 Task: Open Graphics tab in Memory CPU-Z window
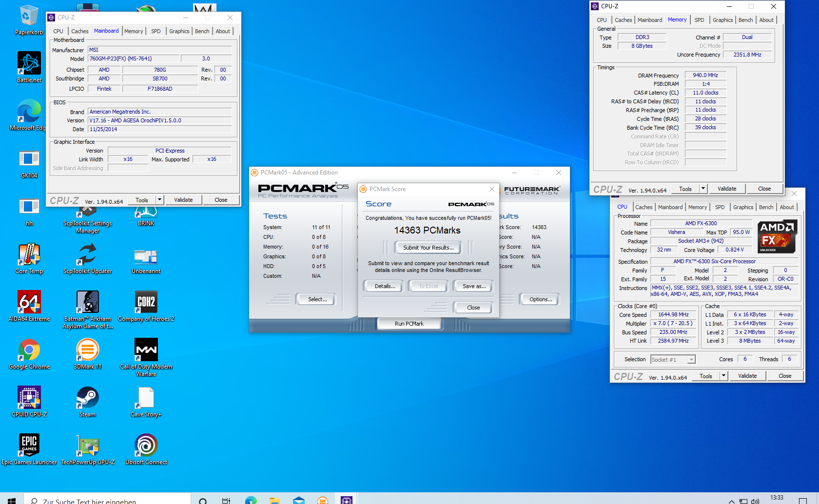[x=722, y=20]
